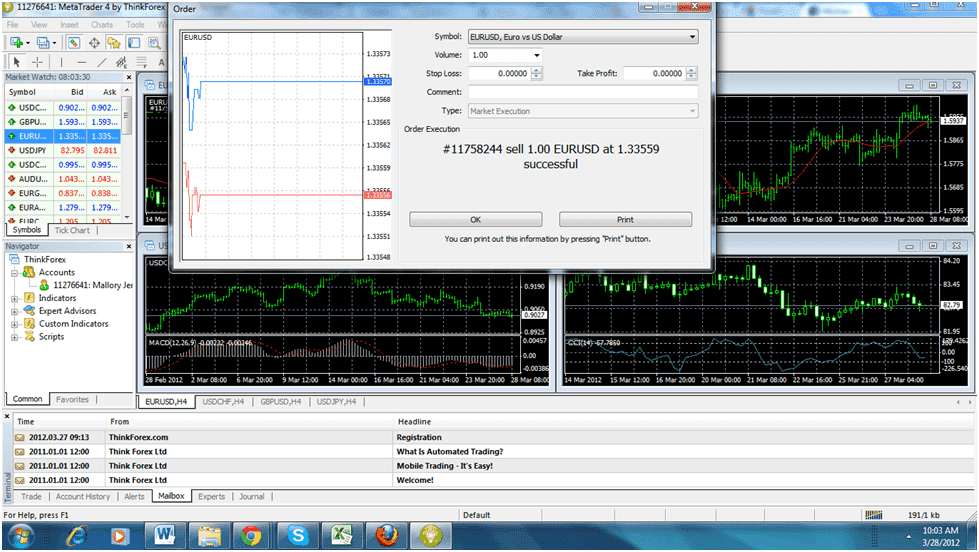Open the Tools menu
Viewport: 979px width, 552px height.
pyautogui.click(x=135, y=25)
